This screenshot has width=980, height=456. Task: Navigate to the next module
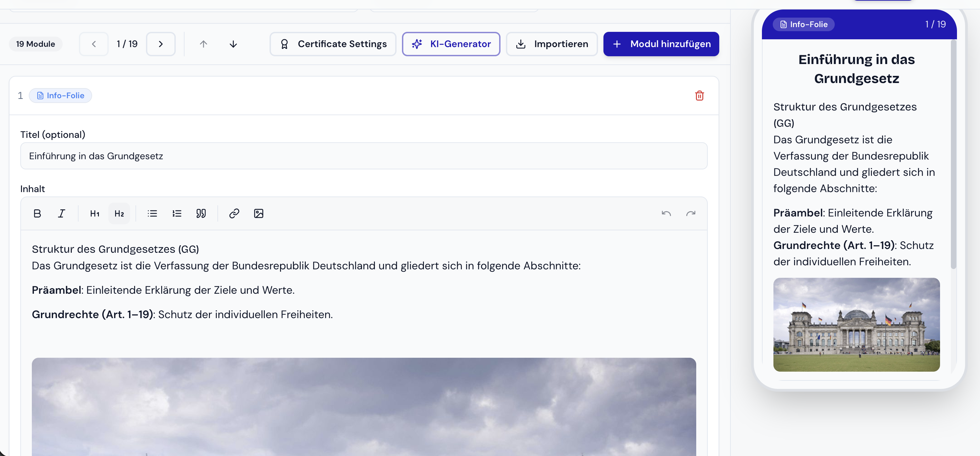pos(161,44)
